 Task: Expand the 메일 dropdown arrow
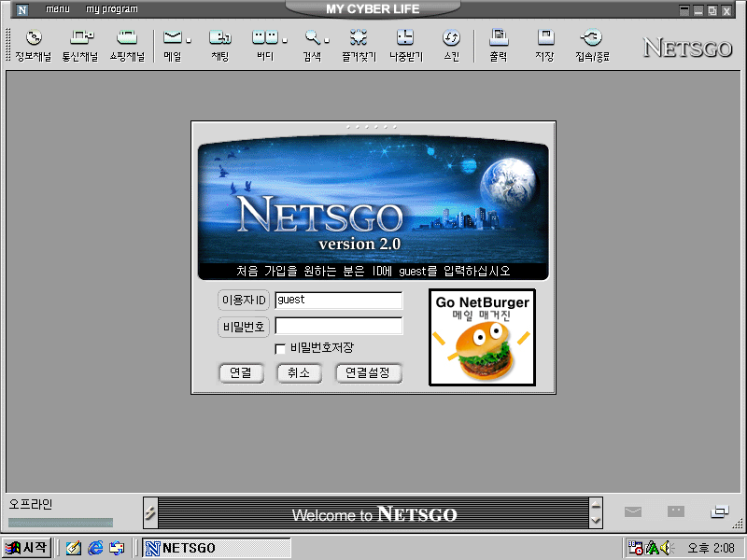(x=189, y=40)
